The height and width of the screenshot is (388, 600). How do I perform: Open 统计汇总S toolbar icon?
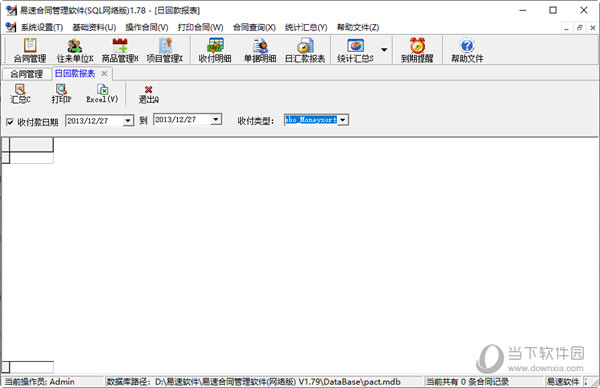coord(355,50)
